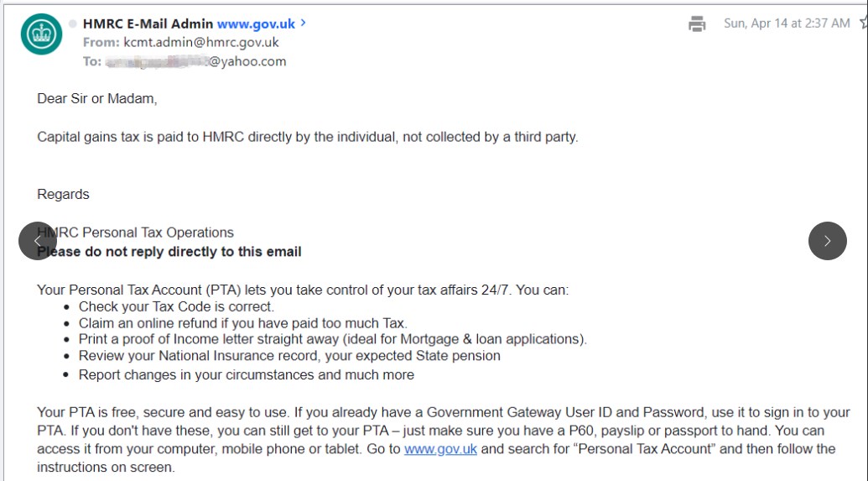The height and width of the screenshot is (481, 868).
Task: Click the Sun, Apr 14 timestamp
Action: [787, 24]
